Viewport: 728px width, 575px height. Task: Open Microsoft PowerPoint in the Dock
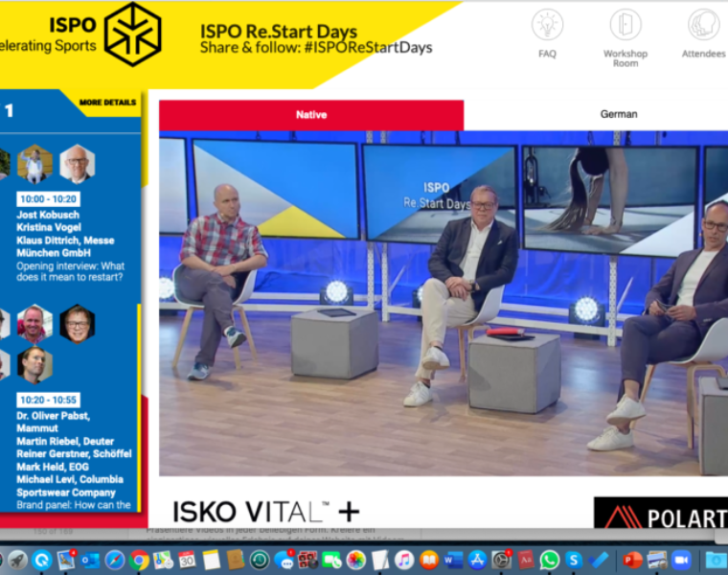(x=632, y=560)
